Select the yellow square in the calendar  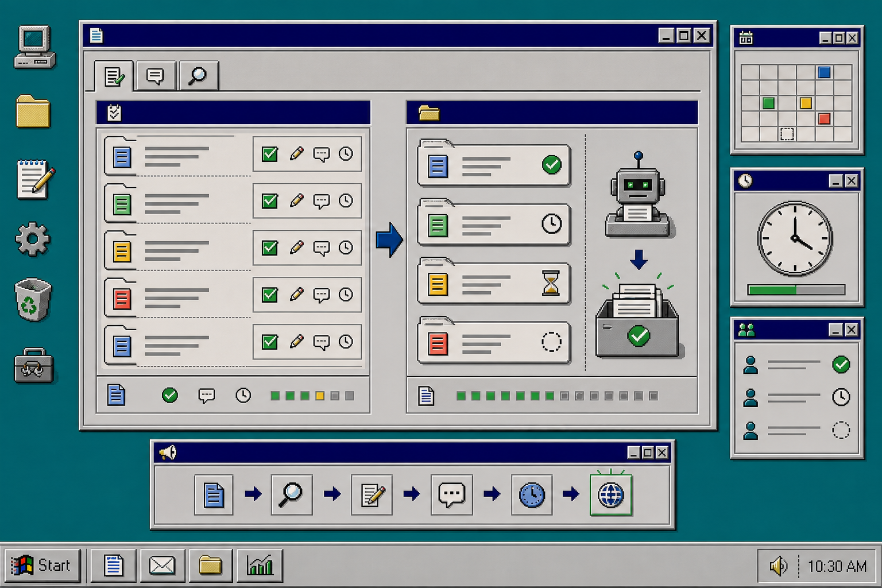(x=806, y=103)
